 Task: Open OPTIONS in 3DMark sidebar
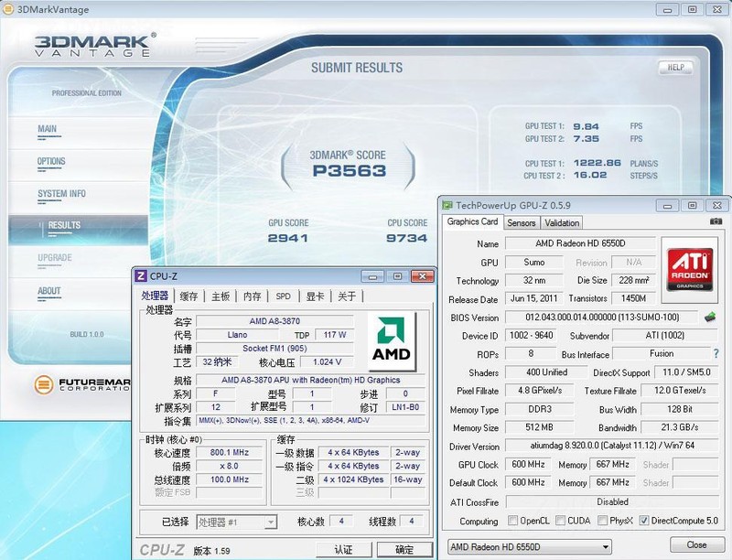coord(51,161)
